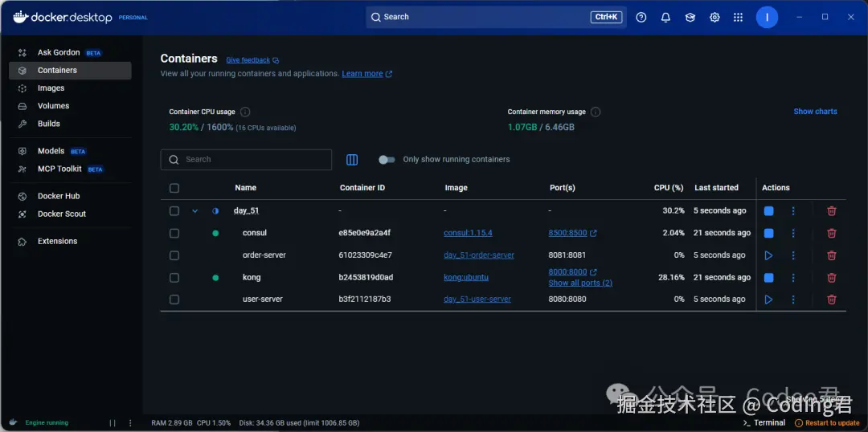Start the order-server container
868x432 pixels.
[x=768, y=255]
